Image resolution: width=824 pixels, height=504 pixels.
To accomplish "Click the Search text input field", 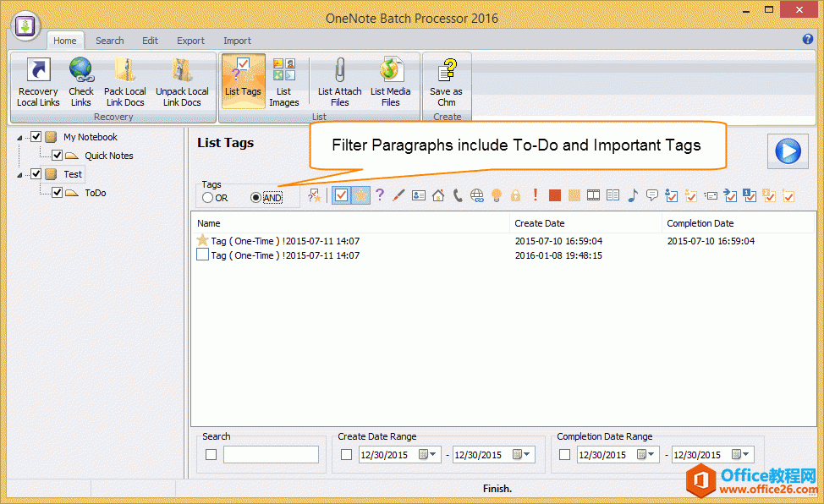I will (x=271, y=455).
